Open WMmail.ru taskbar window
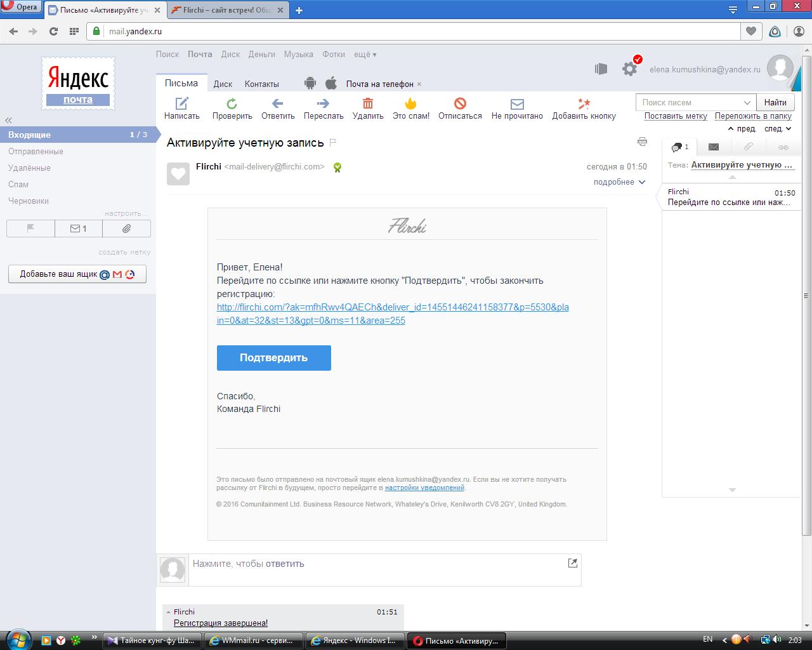Viewport: 812px width, 650px height. click(x=253, y=640)
